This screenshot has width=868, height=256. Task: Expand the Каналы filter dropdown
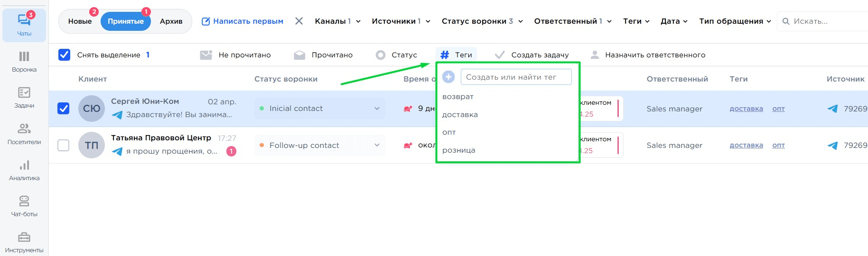point(338,21)
